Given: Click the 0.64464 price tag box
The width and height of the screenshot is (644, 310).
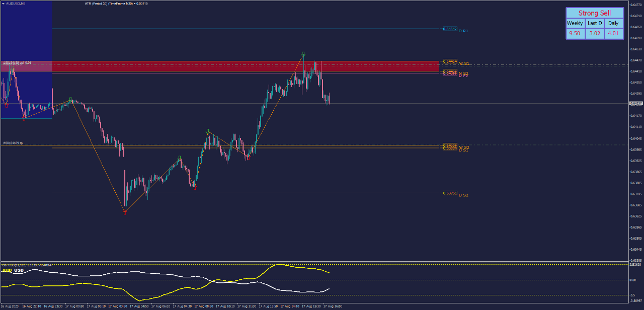Looking at the screenshot, I should (x=450, y=61).
